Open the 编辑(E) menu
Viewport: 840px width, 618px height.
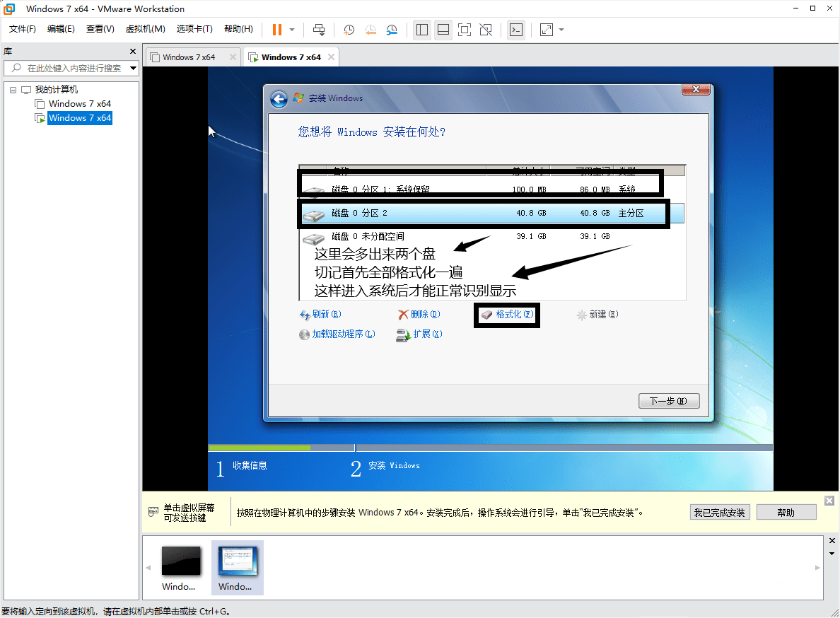61,29
